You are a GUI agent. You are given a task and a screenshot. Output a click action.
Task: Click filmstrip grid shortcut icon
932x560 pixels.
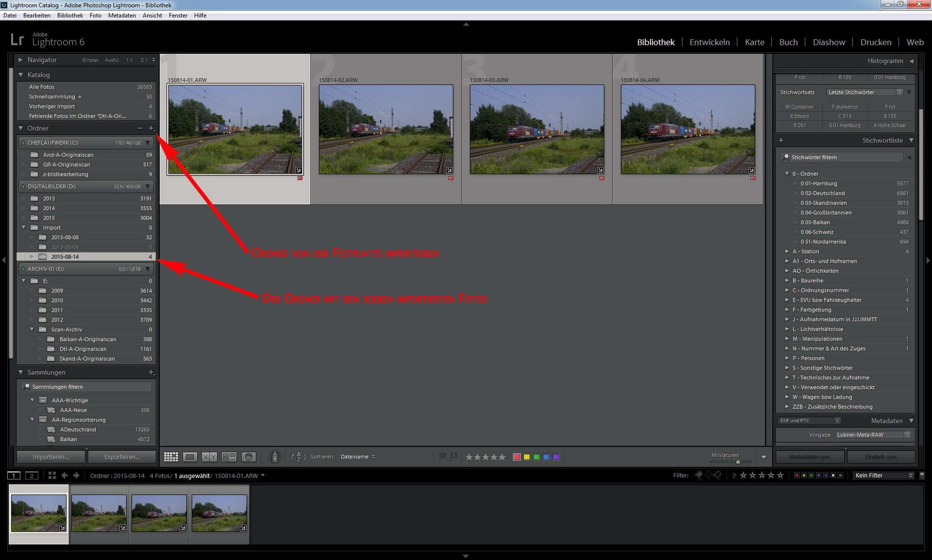click(52, 476)
